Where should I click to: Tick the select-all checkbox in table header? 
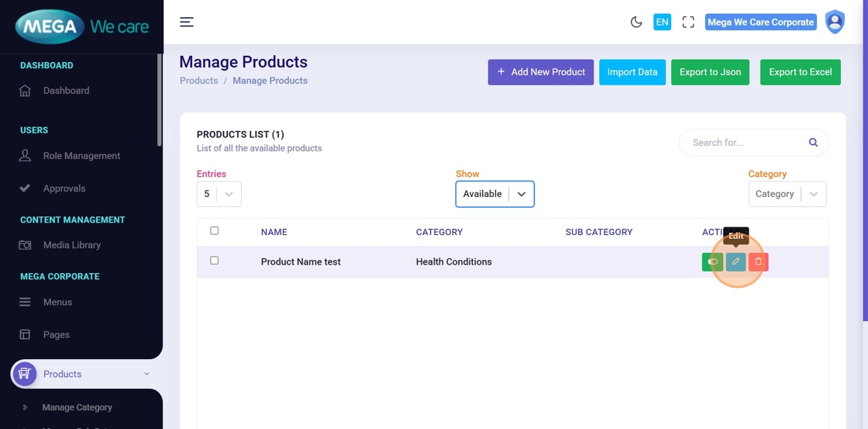coord(215,231)
